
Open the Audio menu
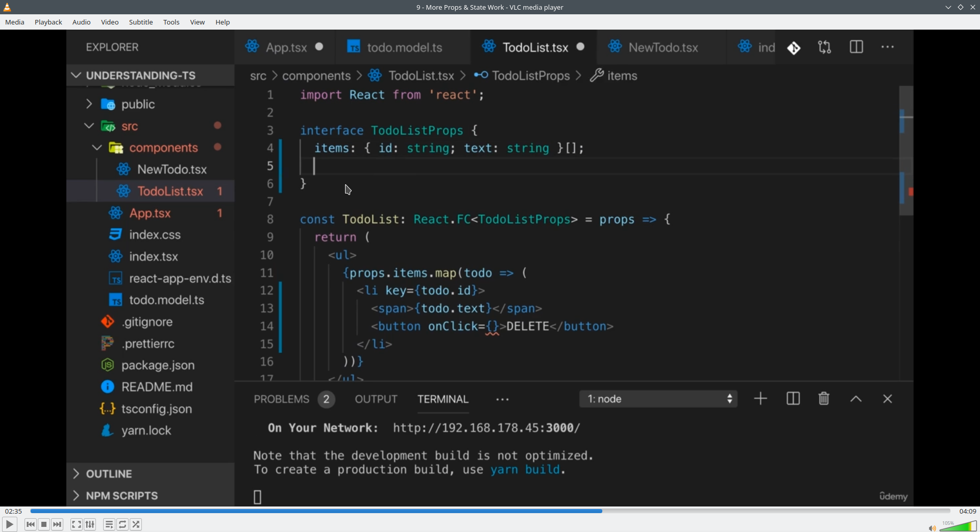[81, 22]
